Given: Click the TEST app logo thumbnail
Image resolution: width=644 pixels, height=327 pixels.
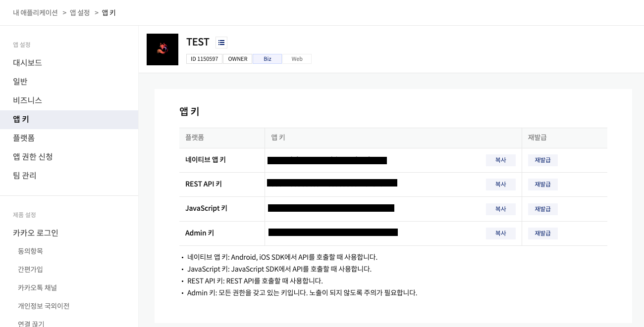Looking at the screenshot, I should 162,49.
